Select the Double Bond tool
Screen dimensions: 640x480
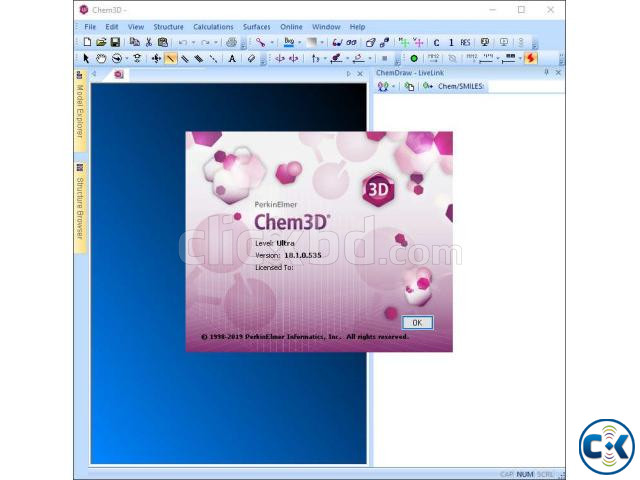(x=185, y=58)
